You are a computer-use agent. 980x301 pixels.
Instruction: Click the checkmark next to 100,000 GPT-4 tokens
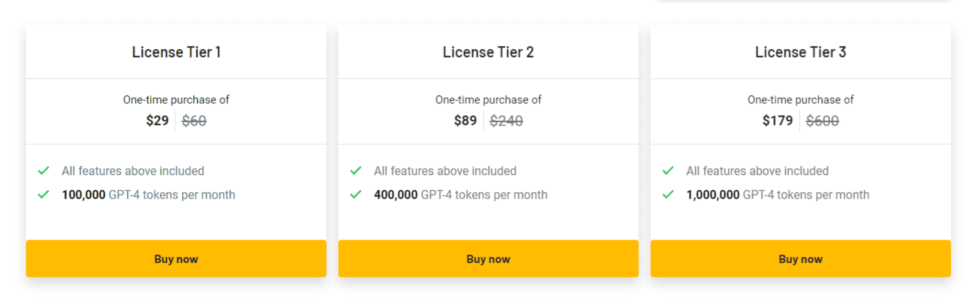pos(44,195)
